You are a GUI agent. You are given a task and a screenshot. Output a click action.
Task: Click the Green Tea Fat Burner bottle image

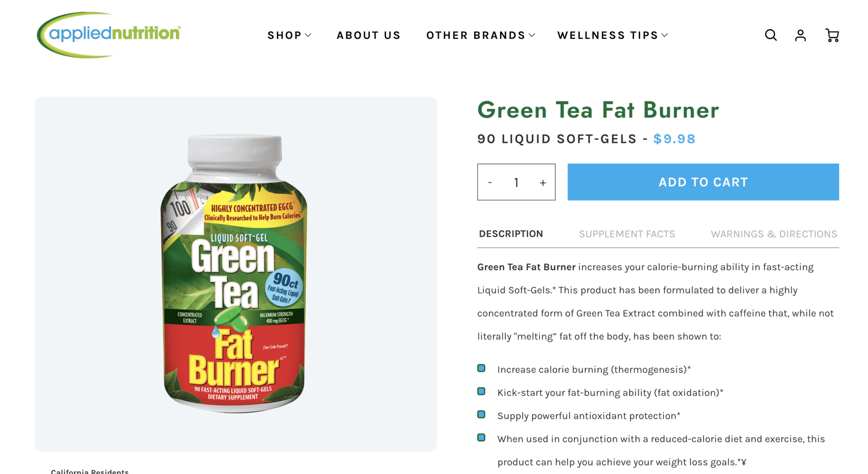point(234,274)
